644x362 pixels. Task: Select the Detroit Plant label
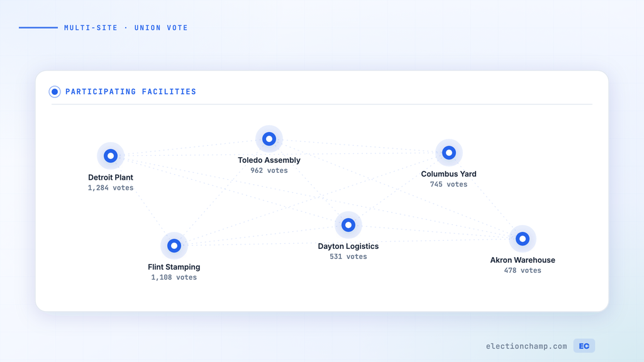click(111, 177)
